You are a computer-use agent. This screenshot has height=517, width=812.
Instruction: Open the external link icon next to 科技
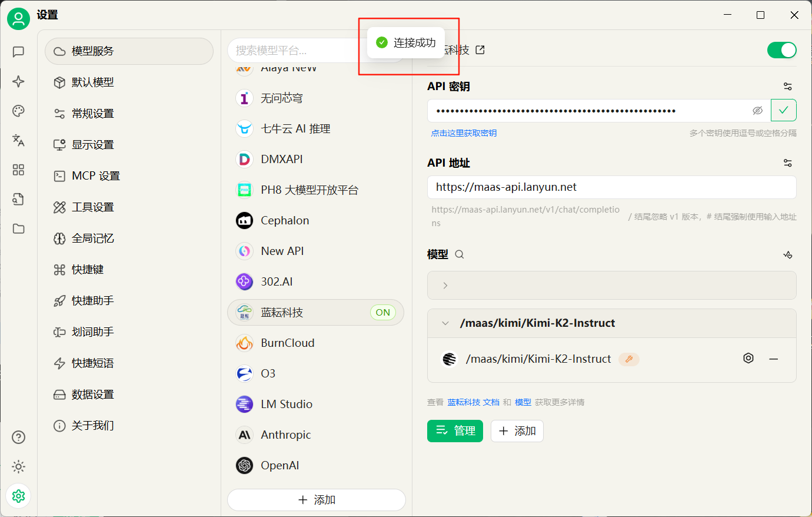[x=480, y=50]
